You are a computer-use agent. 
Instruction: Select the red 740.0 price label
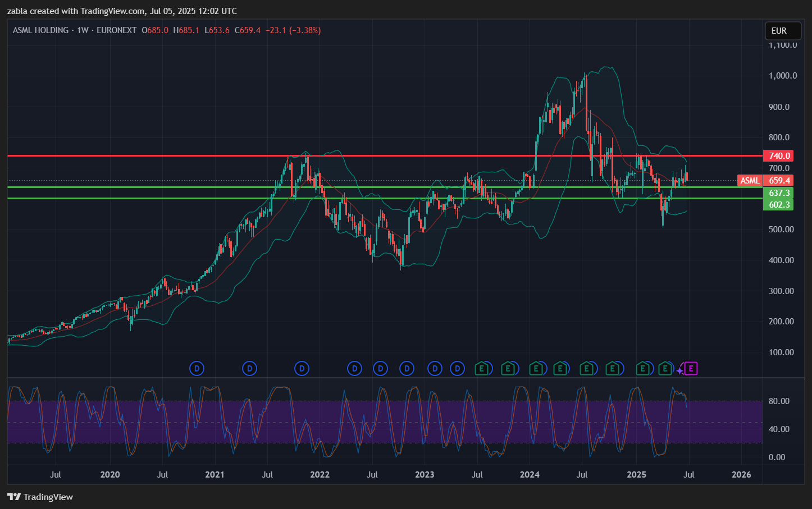pyautogui.click(x=779, y=156)
